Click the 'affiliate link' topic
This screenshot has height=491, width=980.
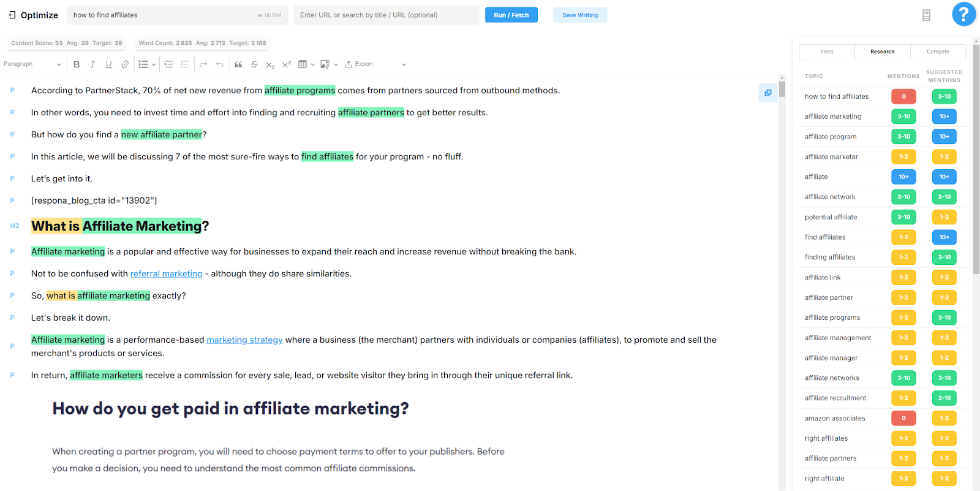tap(823, 278)
